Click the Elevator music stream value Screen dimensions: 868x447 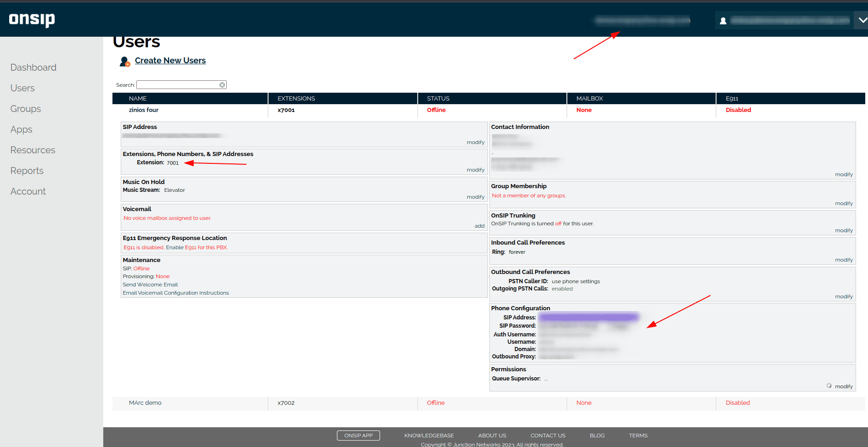(x=174, y=190)
